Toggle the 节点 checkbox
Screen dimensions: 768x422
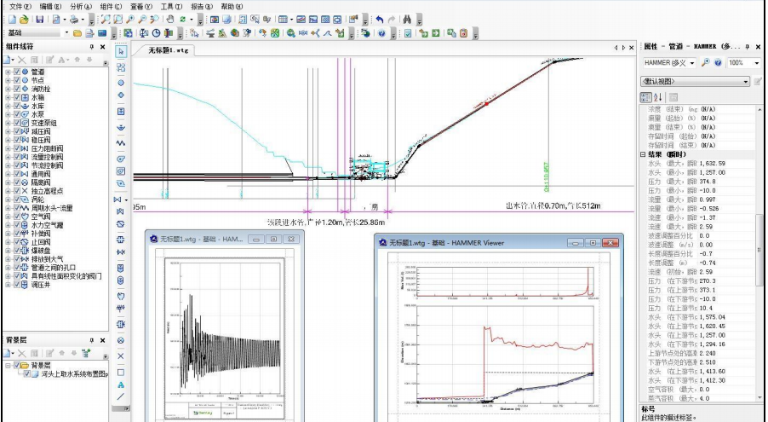17,80
